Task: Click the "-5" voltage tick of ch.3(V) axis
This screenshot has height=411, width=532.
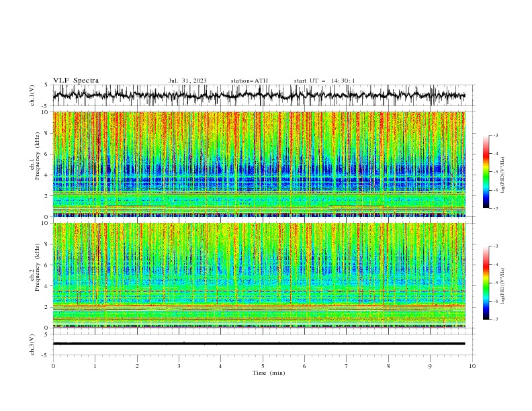Action: (46, 355)
